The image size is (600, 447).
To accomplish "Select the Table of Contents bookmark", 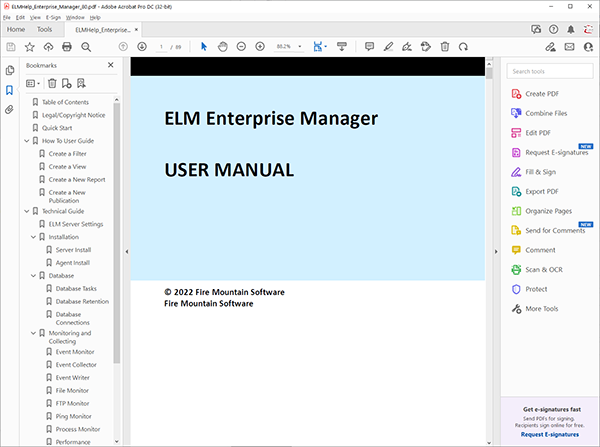I will coord(65,102).
